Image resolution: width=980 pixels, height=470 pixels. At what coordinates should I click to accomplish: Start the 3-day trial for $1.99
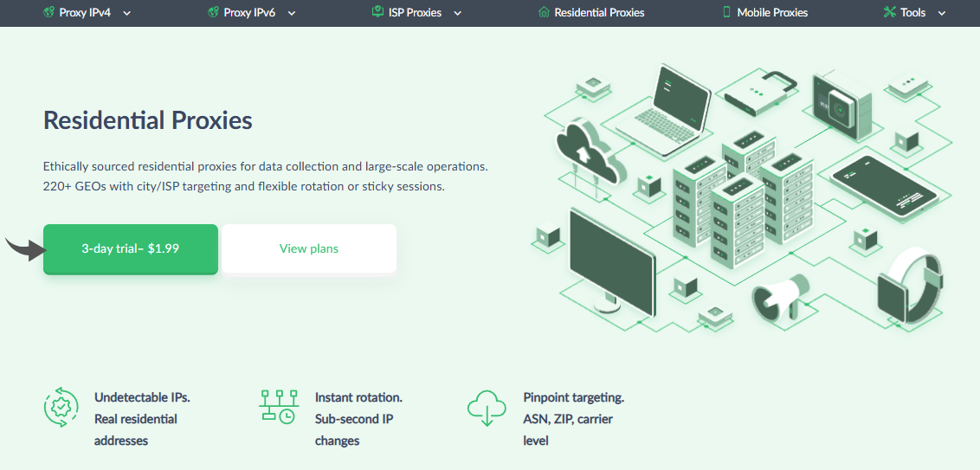pos(131,248)
